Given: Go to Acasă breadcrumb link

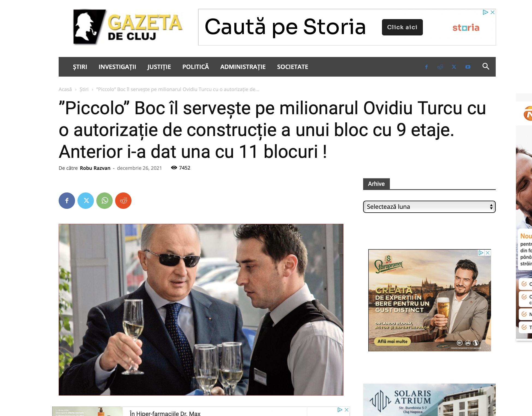Looking at the screenshot, I should [x=65, y=89].
